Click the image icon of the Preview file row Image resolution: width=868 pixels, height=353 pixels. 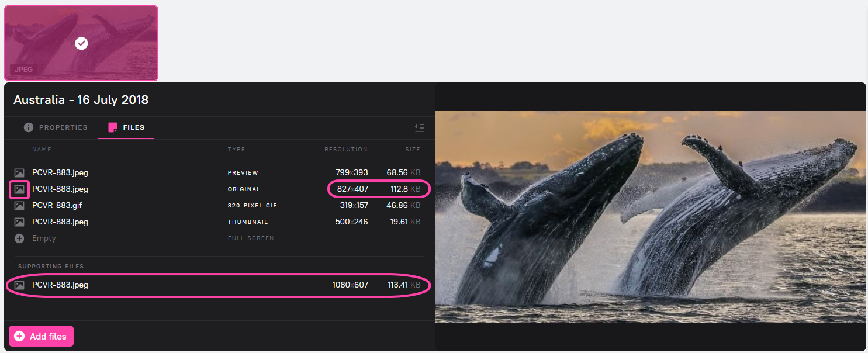pyautogui.click(x=19, y=173)
